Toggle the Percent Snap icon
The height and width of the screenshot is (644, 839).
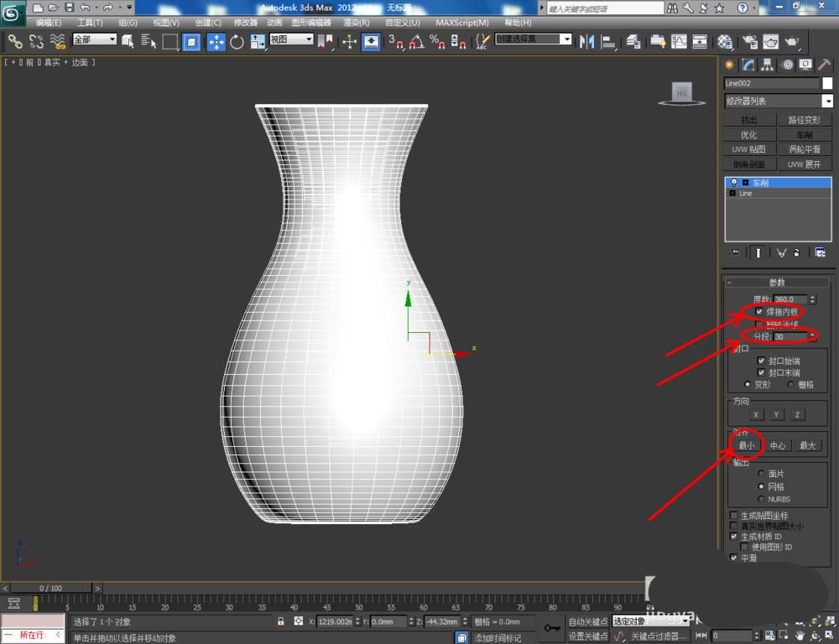pos(437,41)
